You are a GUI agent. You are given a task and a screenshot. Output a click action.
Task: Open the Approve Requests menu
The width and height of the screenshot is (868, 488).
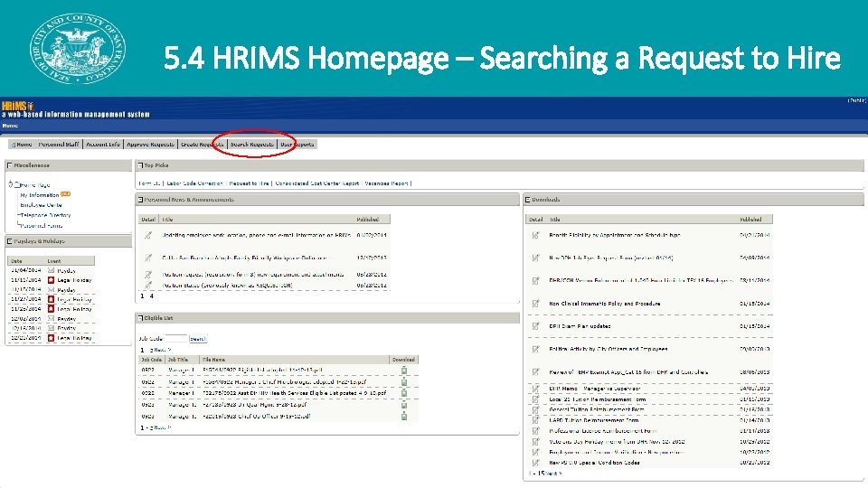[150, 145]
